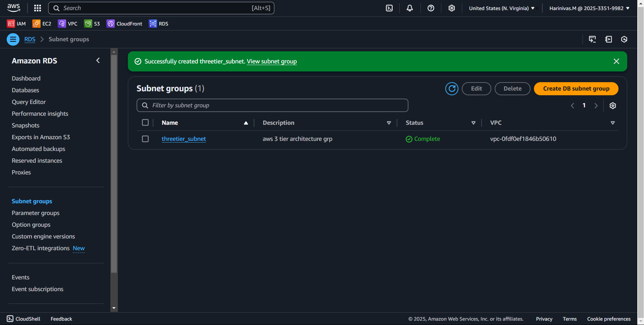Click the Delete button
The width and height of the screenshot is (644, 325).
[512, 89]
